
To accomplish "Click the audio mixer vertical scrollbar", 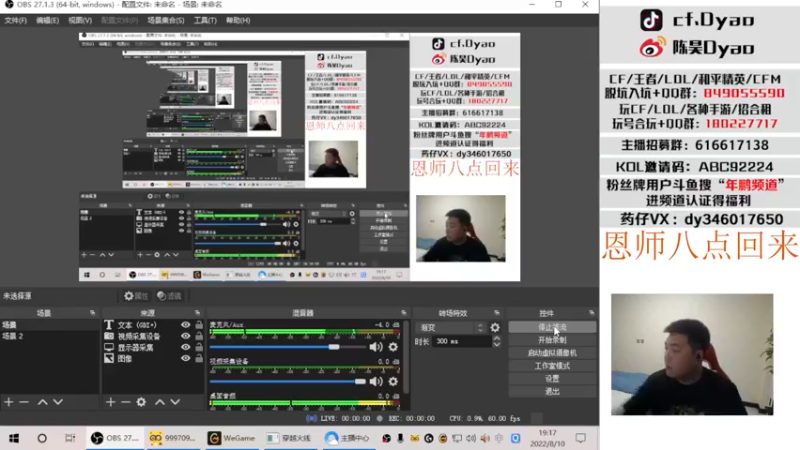I will click(x=406, y=357).
